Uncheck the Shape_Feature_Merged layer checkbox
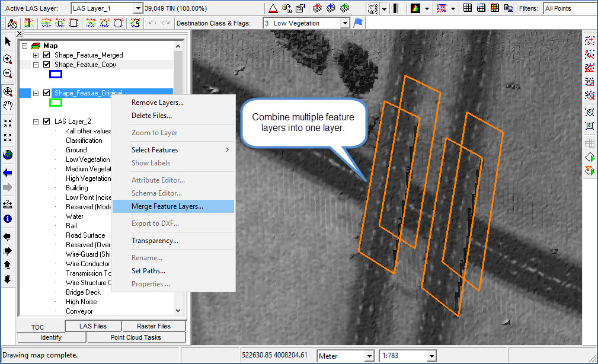 (47, 55)
